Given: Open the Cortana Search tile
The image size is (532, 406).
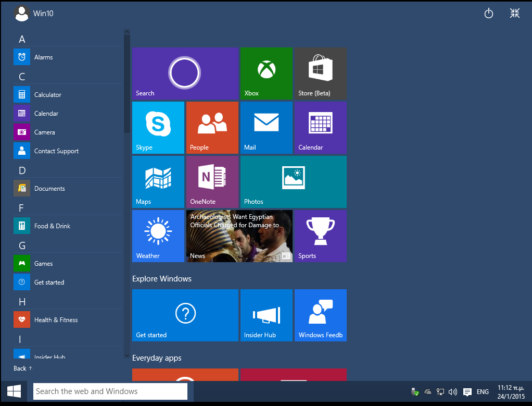Looking at the screenshot, I should (185, 73).
